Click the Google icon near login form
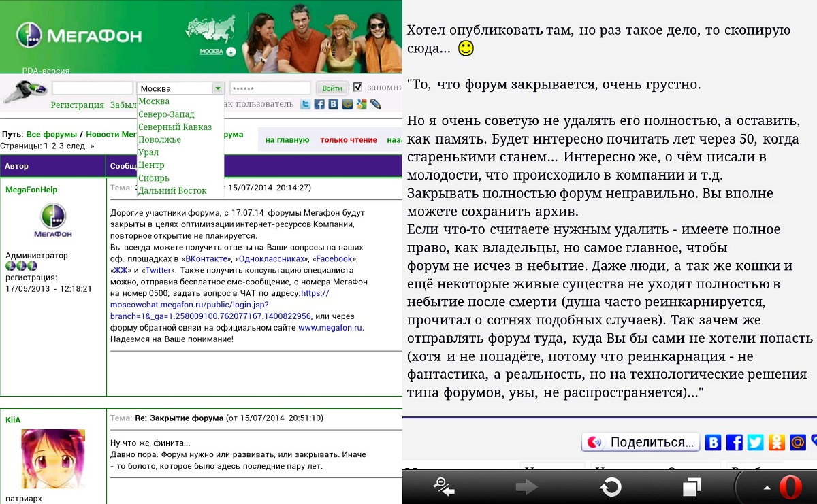Viewport: 817px width, 504px height. (x=361, y=104)
